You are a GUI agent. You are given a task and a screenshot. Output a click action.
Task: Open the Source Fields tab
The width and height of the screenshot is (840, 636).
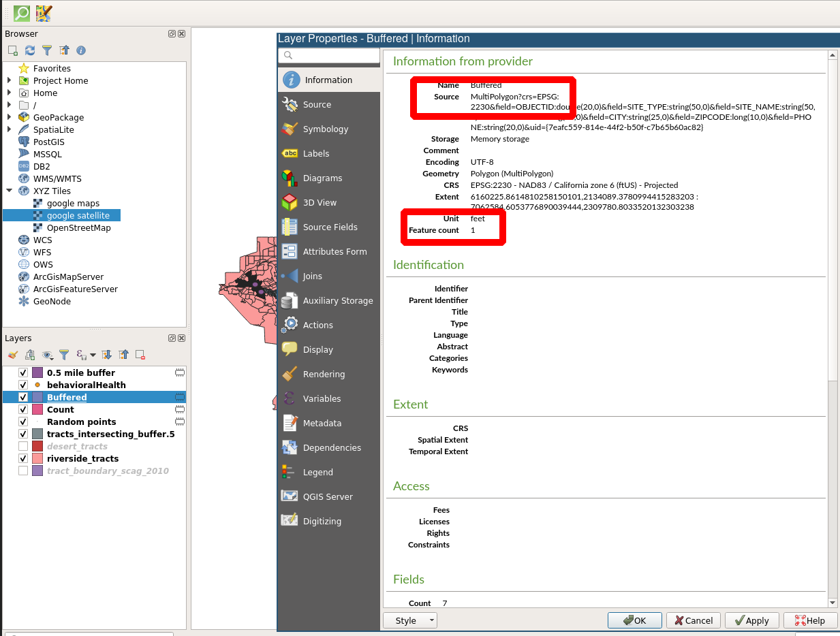[330, 227]
